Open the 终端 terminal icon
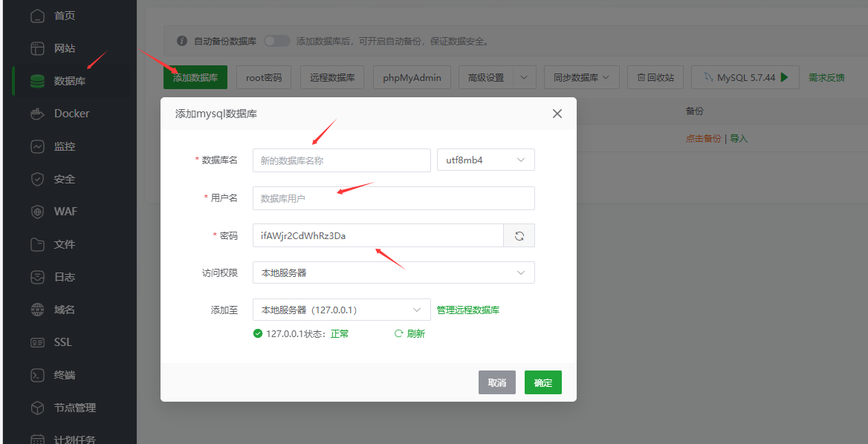The image size is (868, 444). point(37,375)
